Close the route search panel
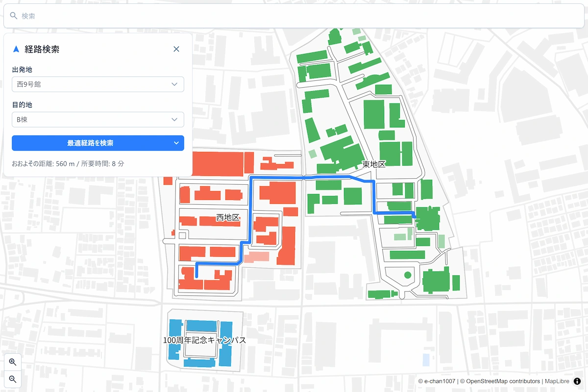 tap(176, 49)
